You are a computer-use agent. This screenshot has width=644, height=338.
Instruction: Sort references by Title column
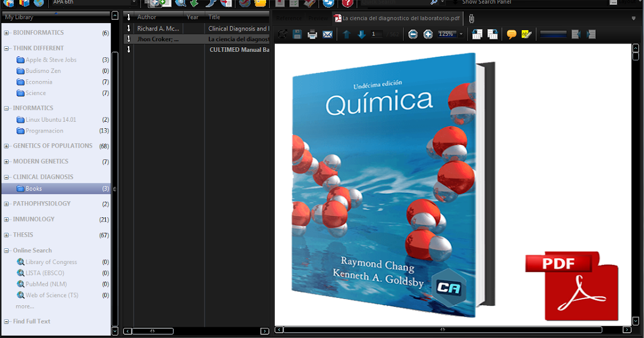click(237, 17)
